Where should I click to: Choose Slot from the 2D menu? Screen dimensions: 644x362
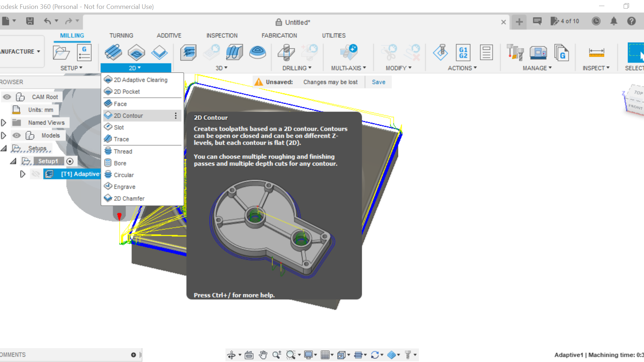coord(142,127)
